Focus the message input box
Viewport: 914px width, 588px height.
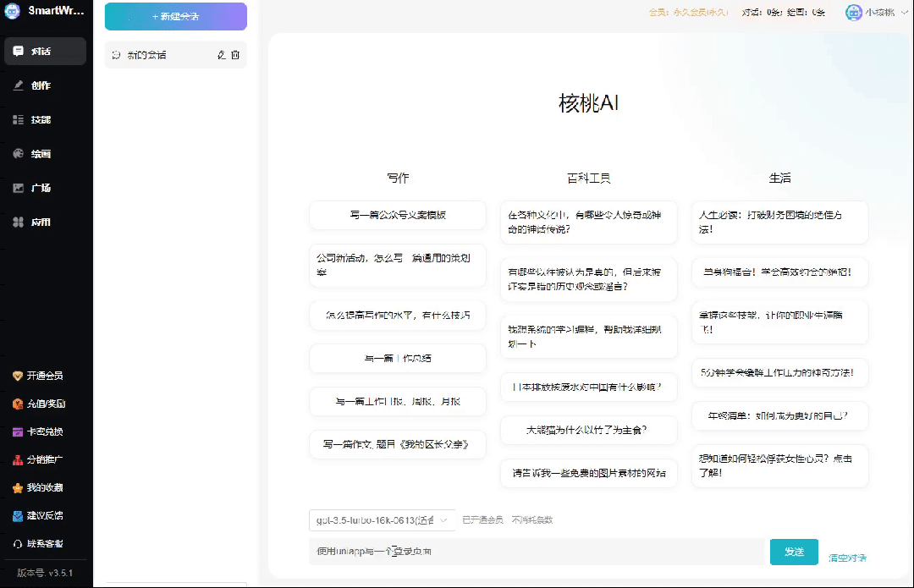pos(537,552)
